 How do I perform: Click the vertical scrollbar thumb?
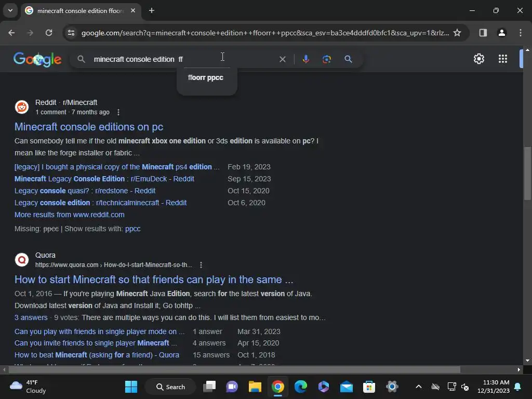click(527, 174)
